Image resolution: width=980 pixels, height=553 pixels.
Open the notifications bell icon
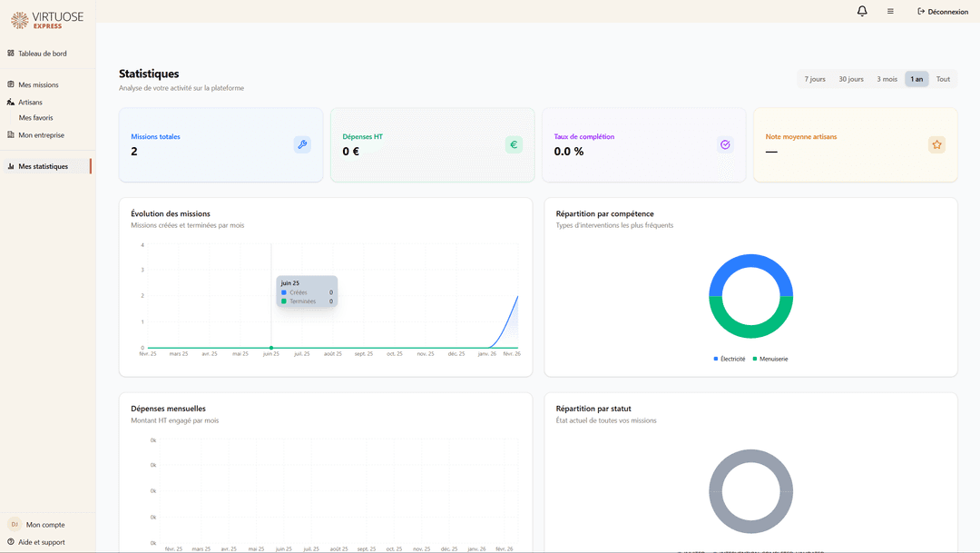click(x=862, y=12)
